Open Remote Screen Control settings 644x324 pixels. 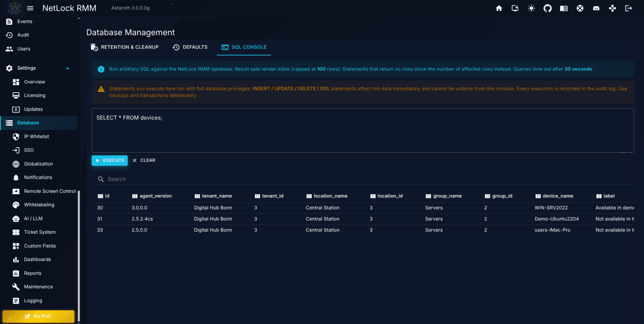coord(39,191)
